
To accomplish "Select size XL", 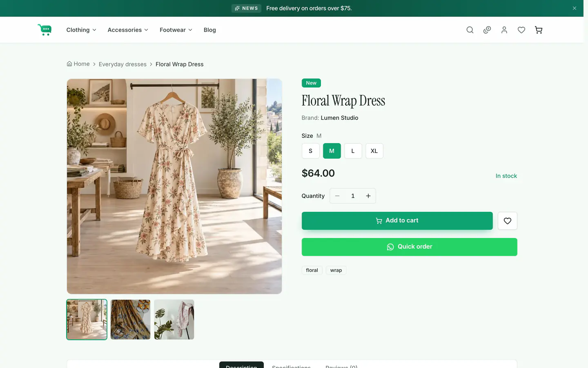I will (x=374, y=151).
